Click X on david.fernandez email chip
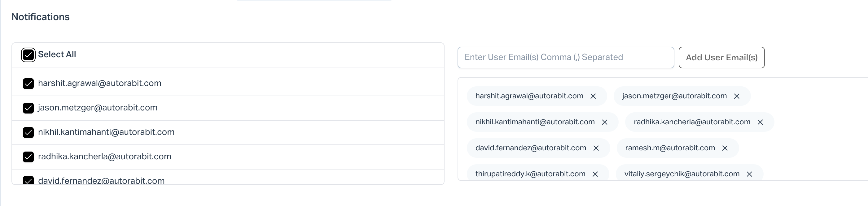This screenshot has height=206, width=868. (596, 148)
